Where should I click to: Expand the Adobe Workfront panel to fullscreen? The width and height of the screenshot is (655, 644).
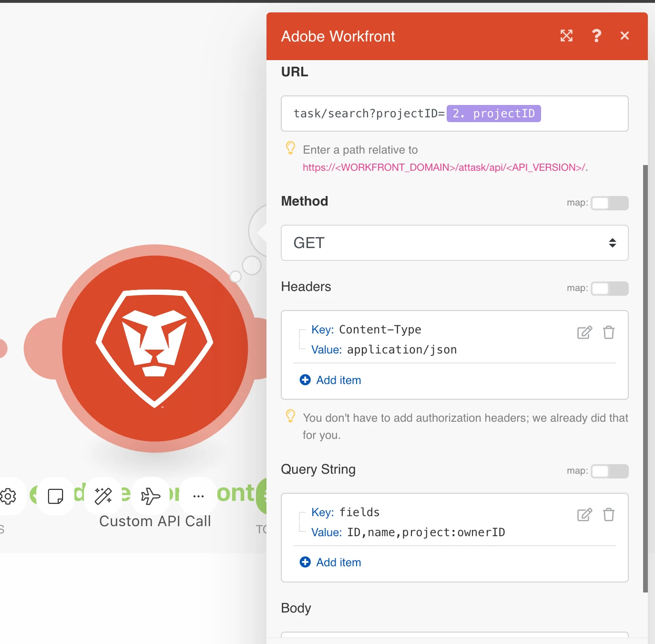click(x=566, y=36)
